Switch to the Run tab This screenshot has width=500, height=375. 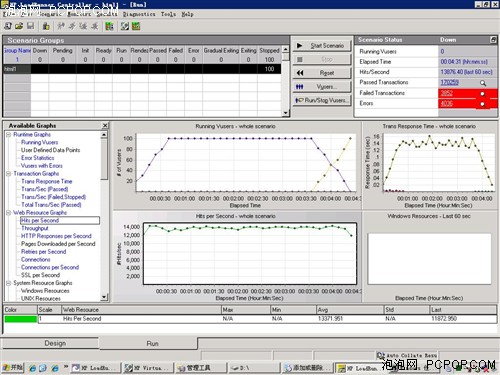click(148, 343)
